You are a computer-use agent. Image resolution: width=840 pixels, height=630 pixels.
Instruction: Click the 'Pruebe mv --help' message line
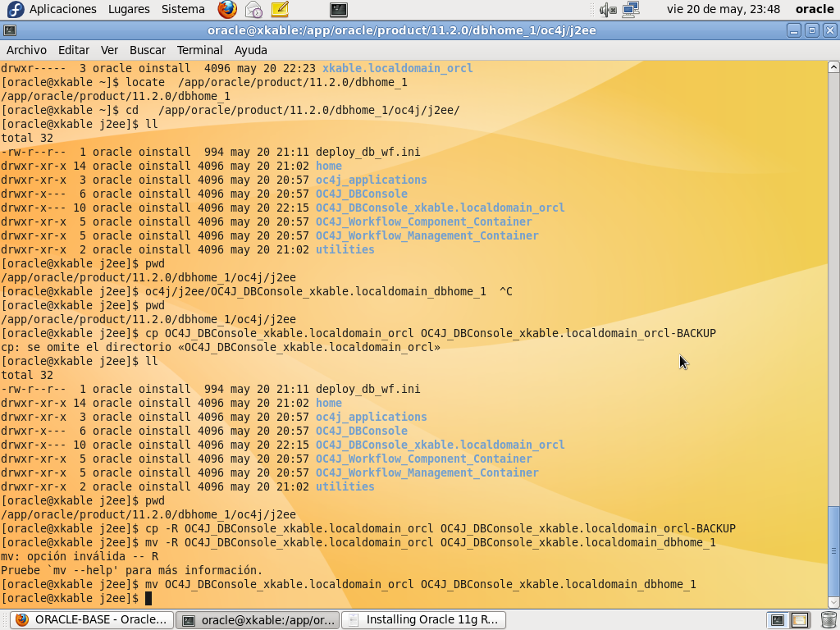tap(132, 570)
